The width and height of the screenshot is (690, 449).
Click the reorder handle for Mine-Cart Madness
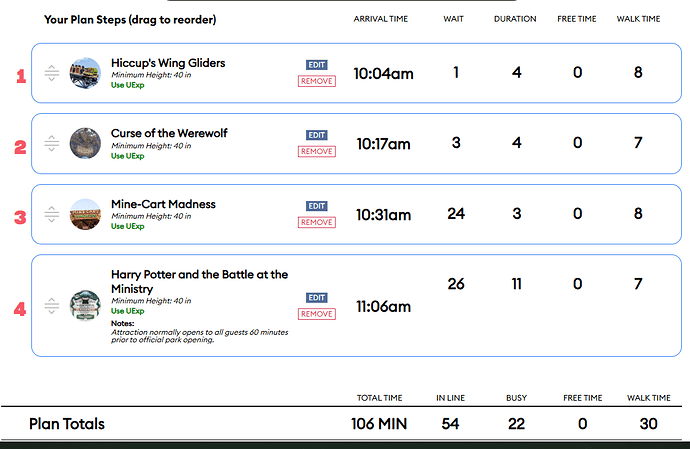(x=52, y=214)
